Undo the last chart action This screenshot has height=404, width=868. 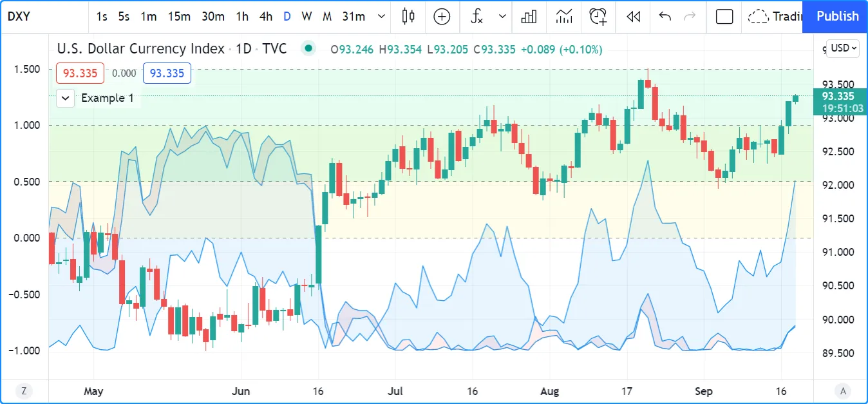tap(665, 17)
